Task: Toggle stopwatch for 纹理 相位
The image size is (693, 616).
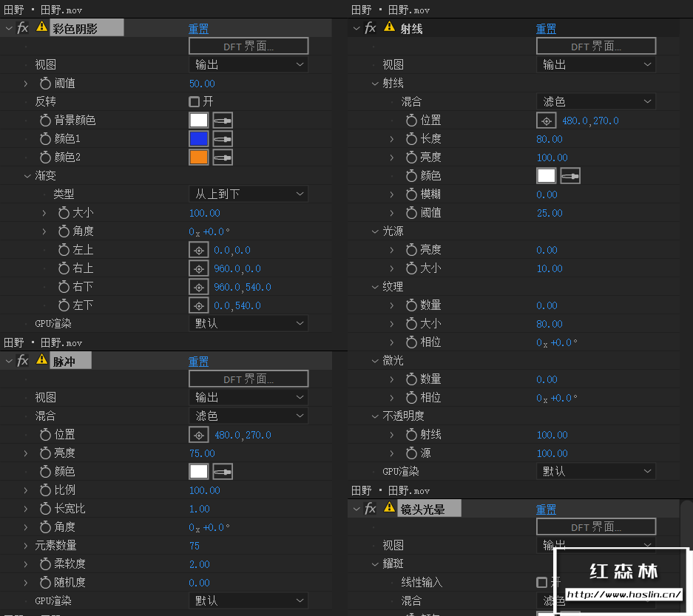Action: pos(411,342)
